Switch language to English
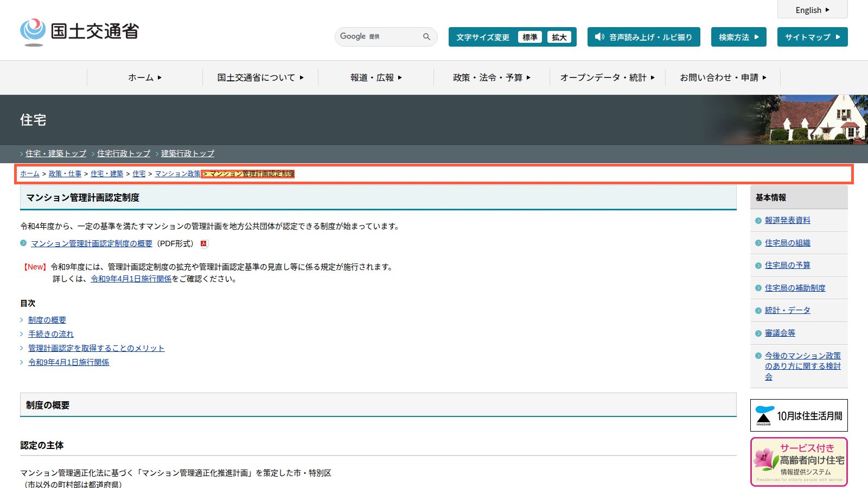The width and height of the screenshot is (868, 488). point(812,10)
